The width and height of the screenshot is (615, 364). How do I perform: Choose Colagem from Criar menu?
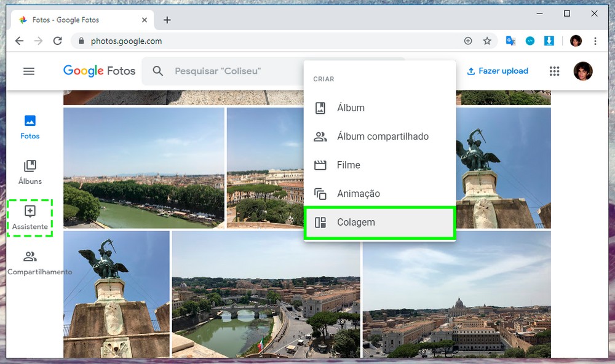[379, 223]
